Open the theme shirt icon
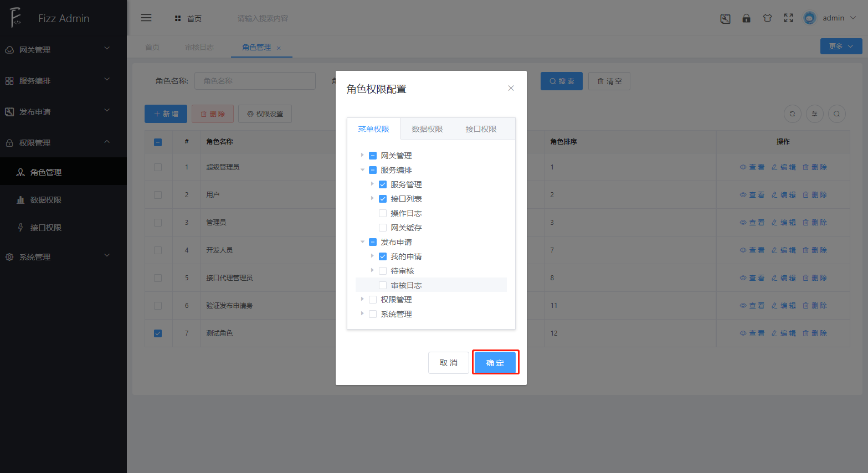This screenshot has height=473, width=868. (767, 18)
